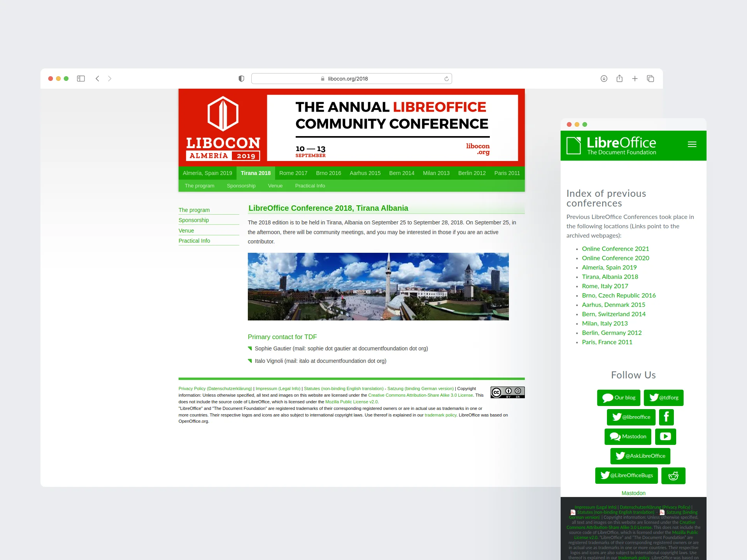
Task: Select the Paris 2011 tab
Action: (x=507, y=173)
